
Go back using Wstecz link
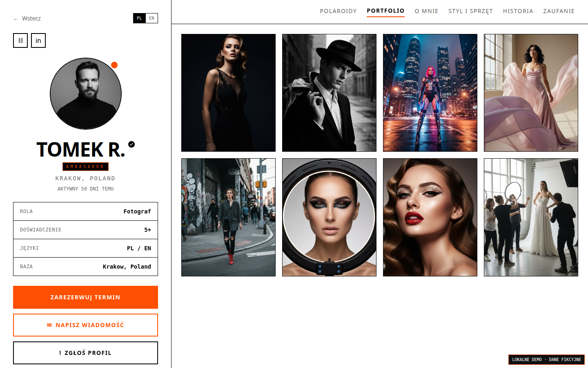(27, 18)
